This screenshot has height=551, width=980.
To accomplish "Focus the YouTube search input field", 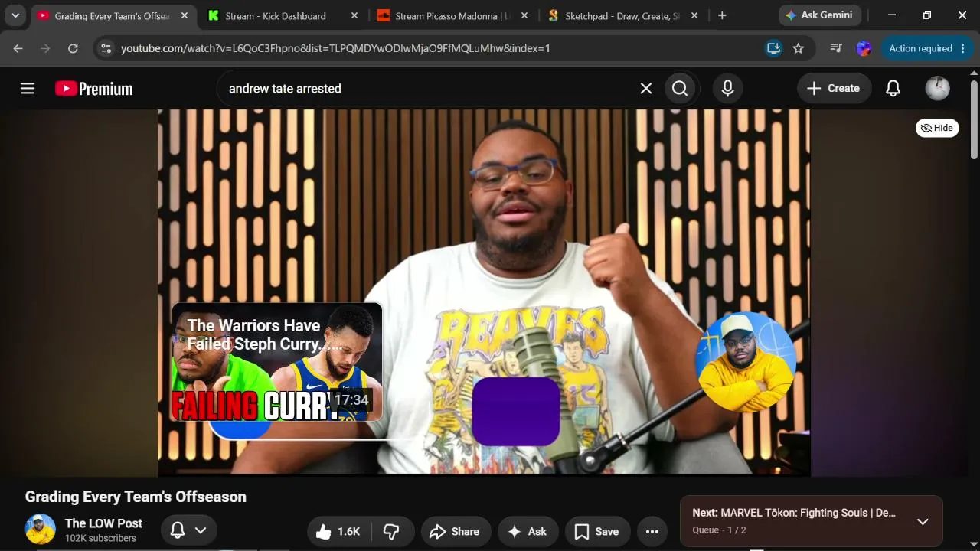I will click(429, 89).
